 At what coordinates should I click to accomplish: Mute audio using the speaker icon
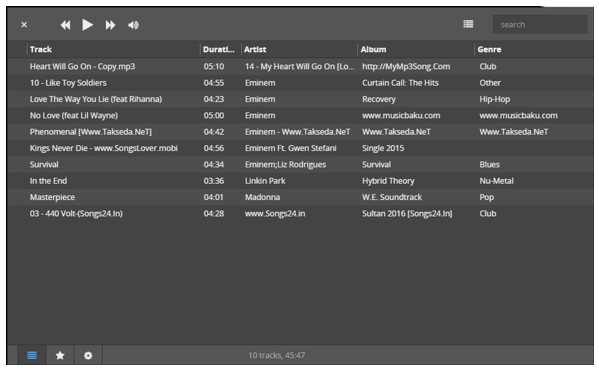point(133,25)
